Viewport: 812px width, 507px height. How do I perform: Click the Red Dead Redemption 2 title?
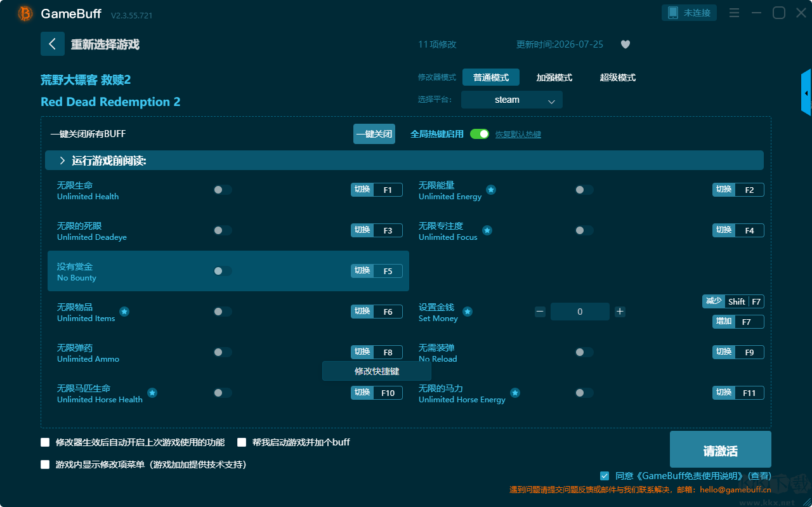coord(110,102)
